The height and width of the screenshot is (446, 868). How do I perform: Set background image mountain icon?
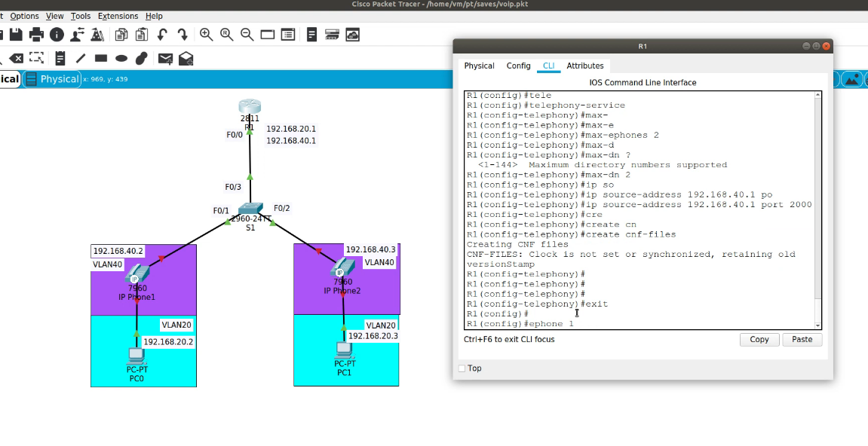pos(853,79)
